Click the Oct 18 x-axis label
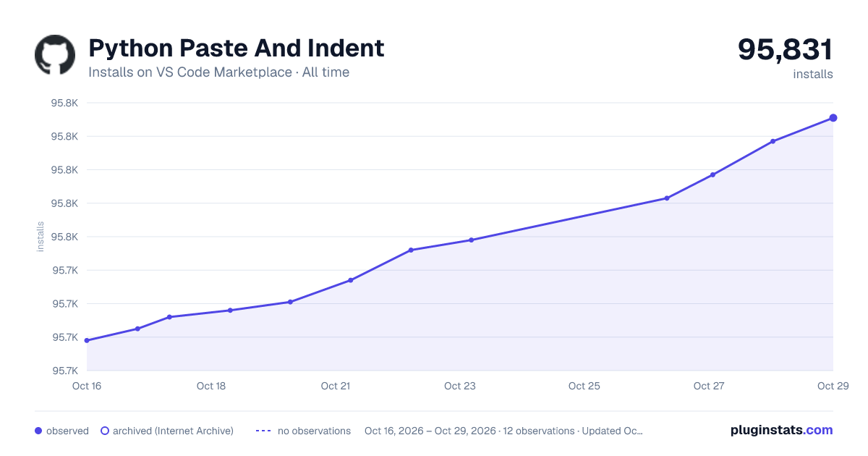The width and height of the screenshot is (868, 456). click(x=211, y=386)
